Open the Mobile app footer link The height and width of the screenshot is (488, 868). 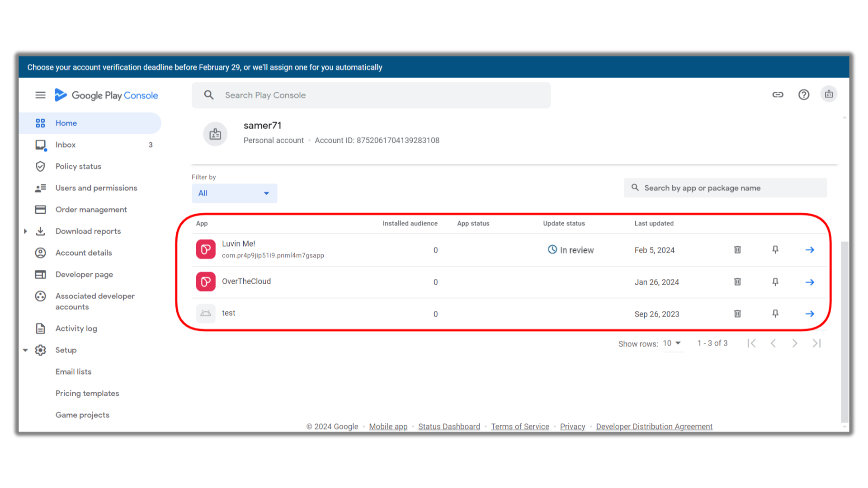point(388,427)
